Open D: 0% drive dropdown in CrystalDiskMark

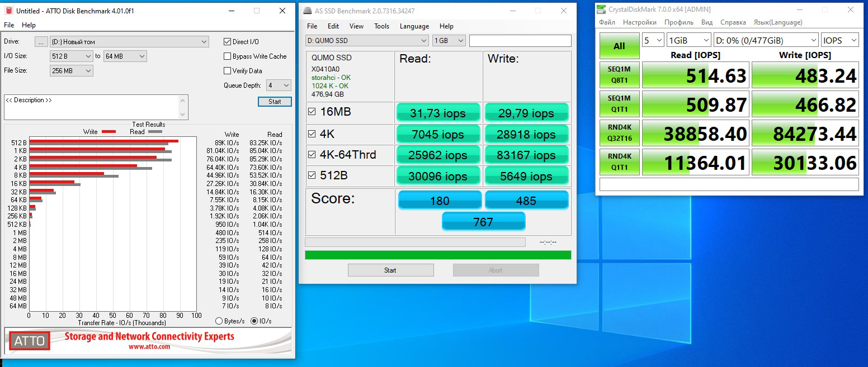(x=766, y=40)
